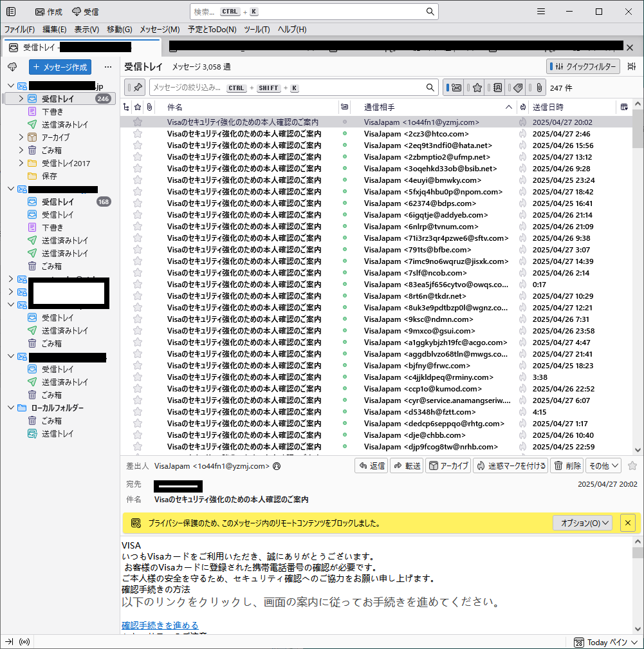
Task: Star the message from 2cz3@htco.com
Action: point(138,134)
